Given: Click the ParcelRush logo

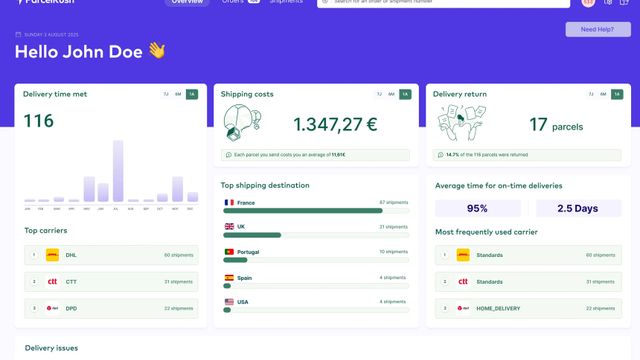Looking at the screenshot, I should (x=46, y=2).
